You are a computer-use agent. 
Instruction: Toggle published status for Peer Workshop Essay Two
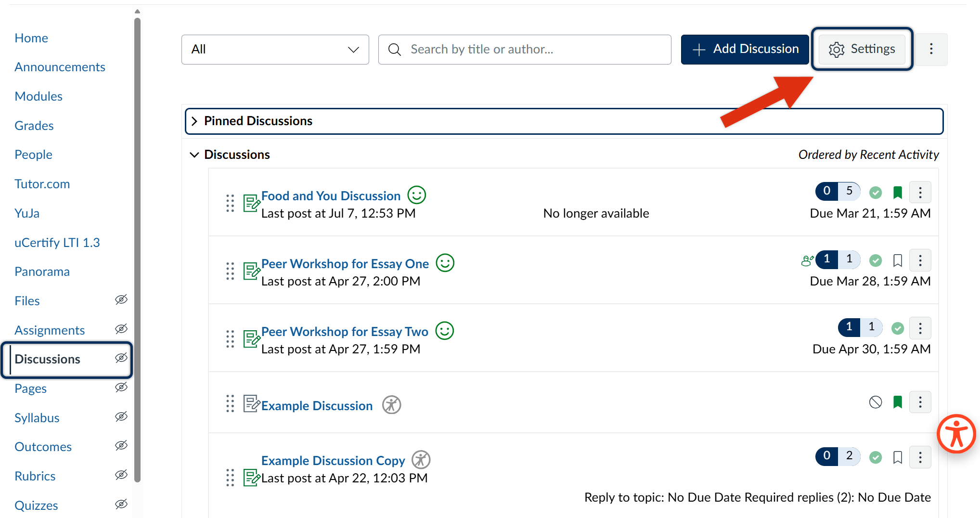(898, 328)
